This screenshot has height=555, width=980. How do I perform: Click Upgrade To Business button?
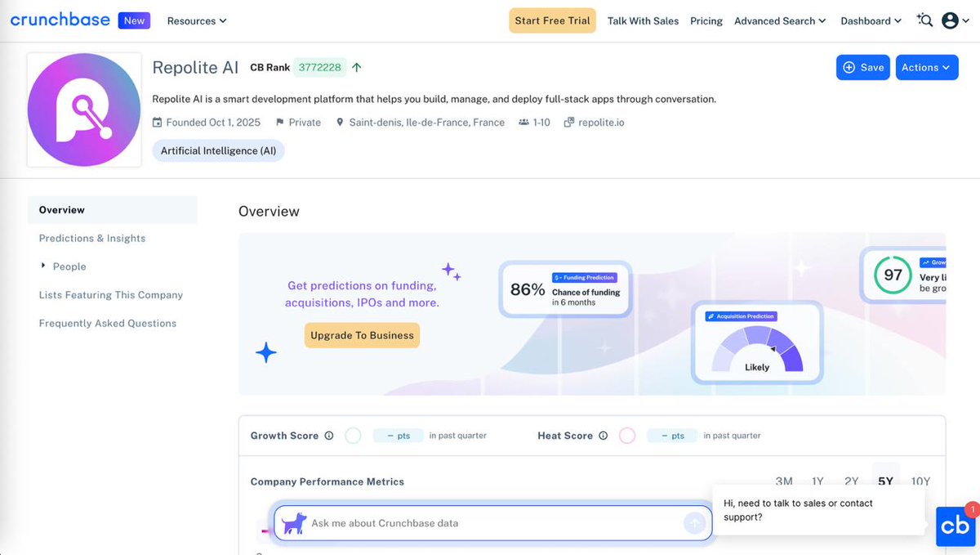(x=362, y=335)
